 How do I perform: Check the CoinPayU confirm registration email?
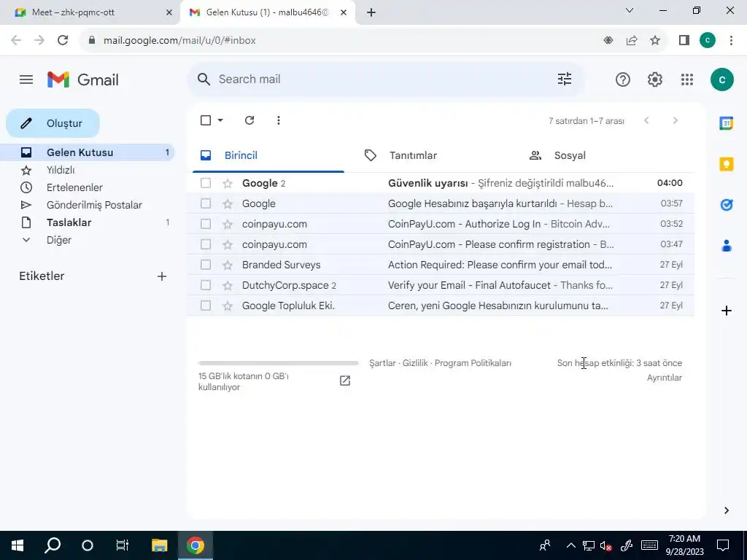coord(206,244)
